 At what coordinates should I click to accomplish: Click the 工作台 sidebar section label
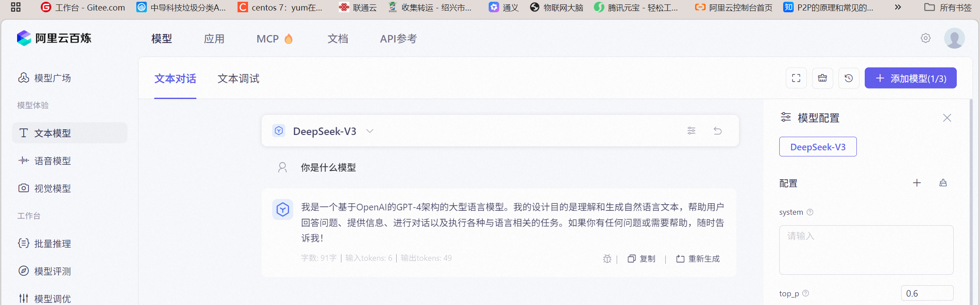(x=29, y=216)
